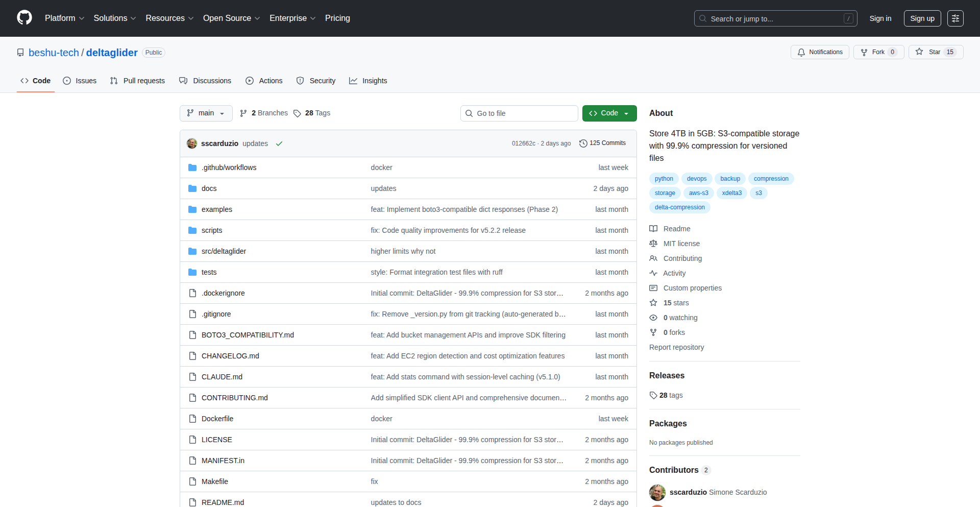This screenshot has height=507, width=980.
Task: Open the green commit status checkmark
Action: coord(279,143)
